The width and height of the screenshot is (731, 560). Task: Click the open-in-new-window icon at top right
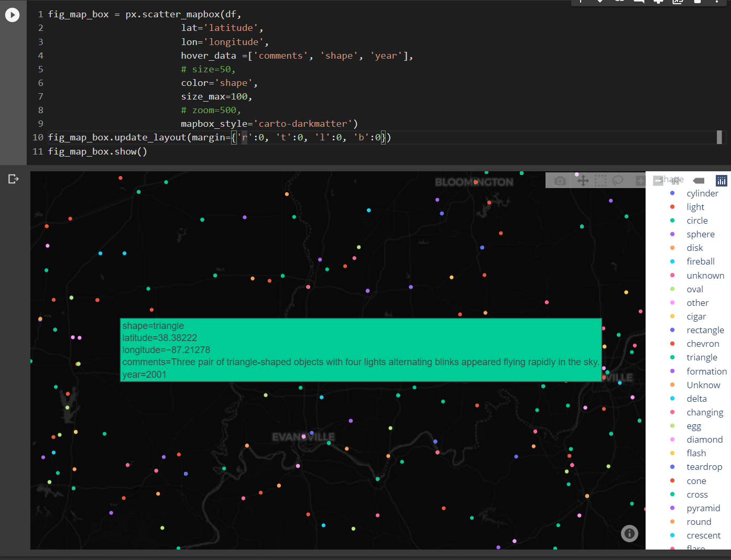(x=677, y=3)
